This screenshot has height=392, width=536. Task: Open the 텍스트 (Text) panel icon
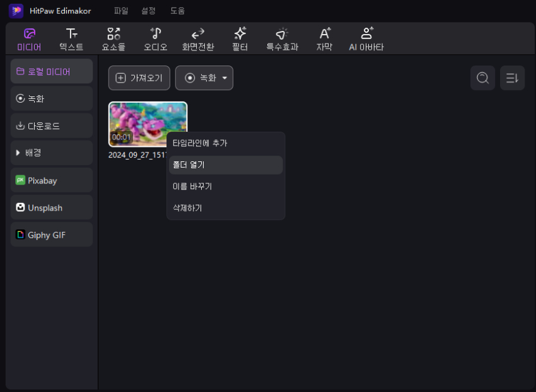tap(71, 38)
